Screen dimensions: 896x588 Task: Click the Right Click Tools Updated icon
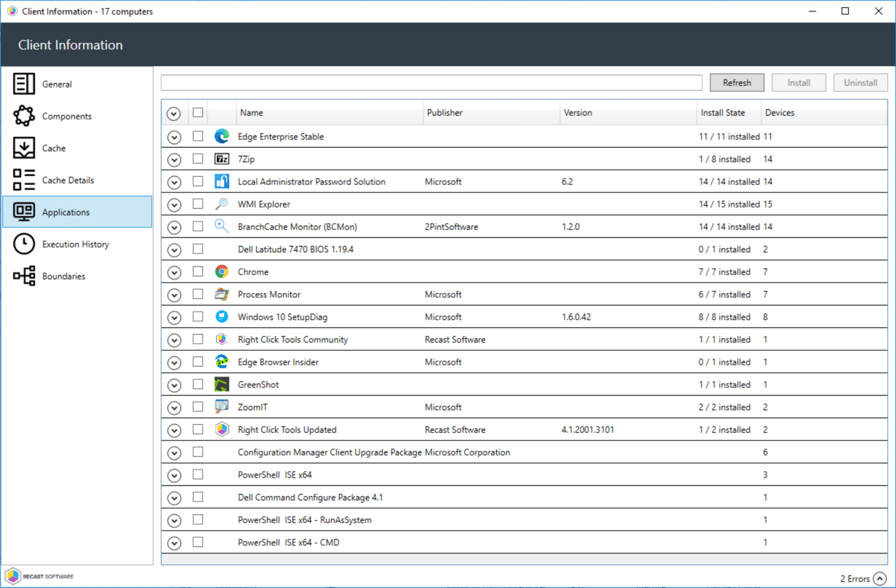pyautogui.click(x=222, y=430)
